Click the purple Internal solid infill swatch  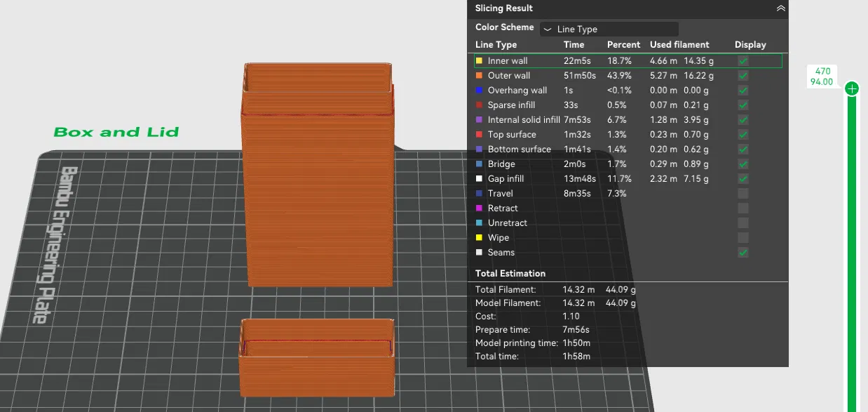point(479,120)
